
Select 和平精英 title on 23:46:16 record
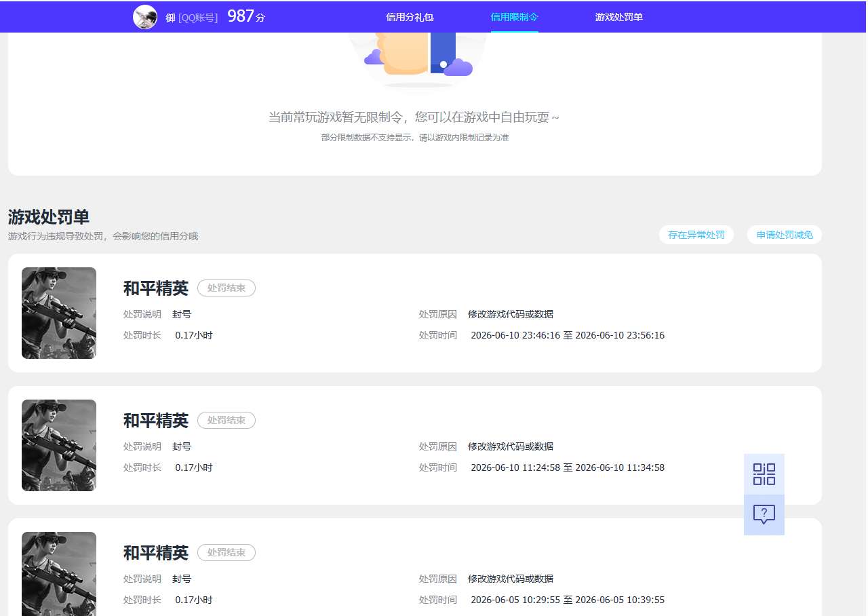(x=156, y=288)
